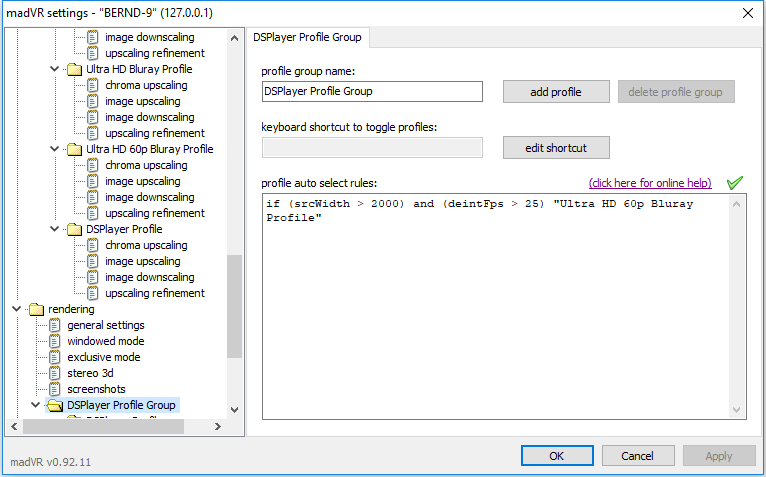766x477 pixels.
Task: Click the Ultra HD Bluray Profile folder icon
Action: tap(74, 69)
